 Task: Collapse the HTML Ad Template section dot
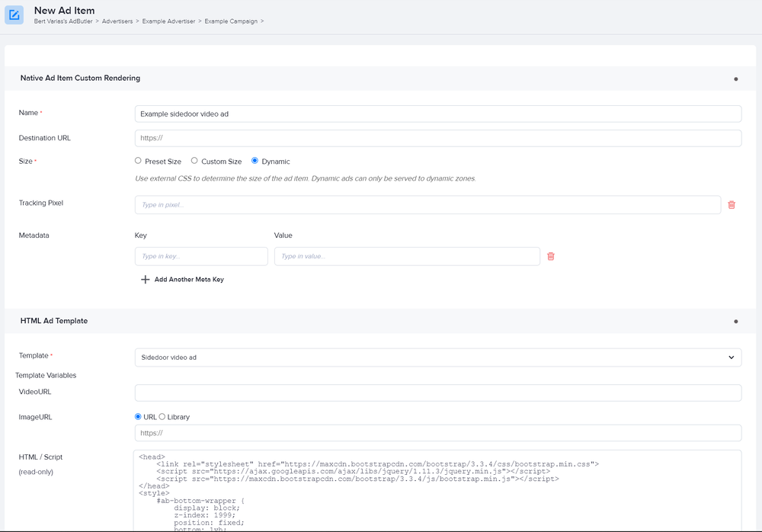point(736,322)
